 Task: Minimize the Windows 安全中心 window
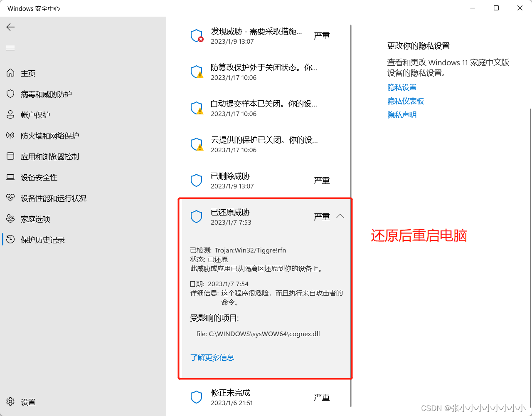click(473, 8)
